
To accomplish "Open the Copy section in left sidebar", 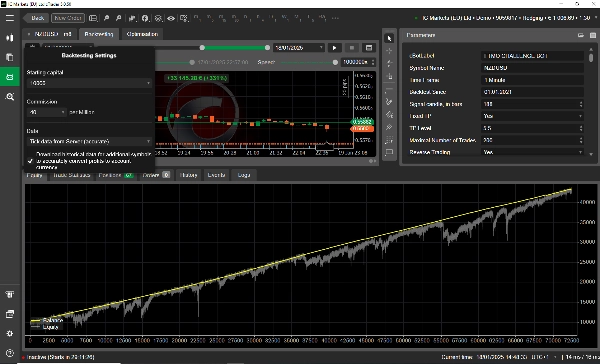I will pyautogui.click(x=10, y=57).
